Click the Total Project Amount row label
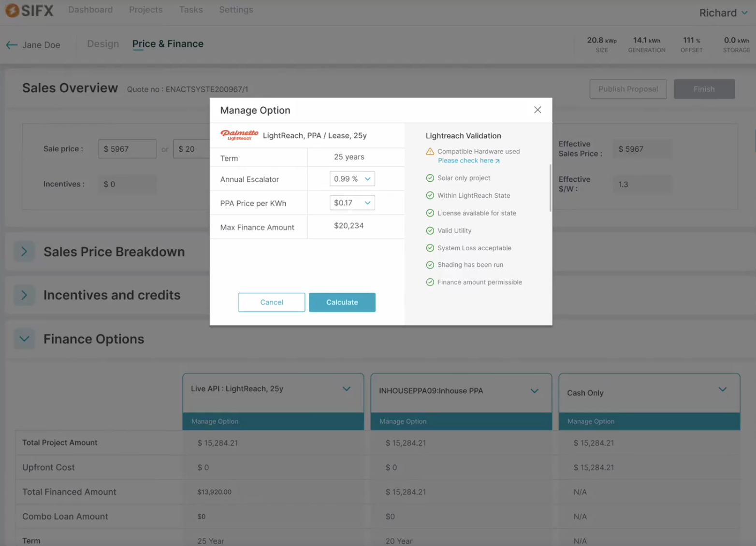The height and width of the screenshot is (546, 756). pos(60,443)
